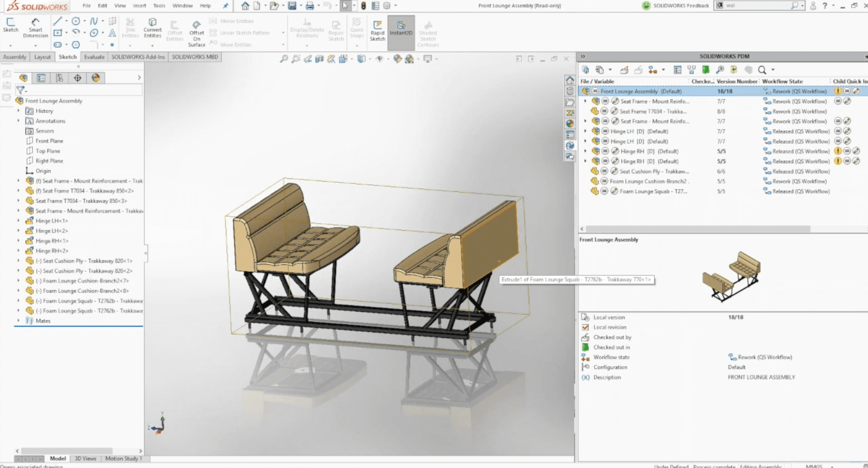Click the Workflow State column header
This screenshot has height=468, width=868.
click(782, 81)
